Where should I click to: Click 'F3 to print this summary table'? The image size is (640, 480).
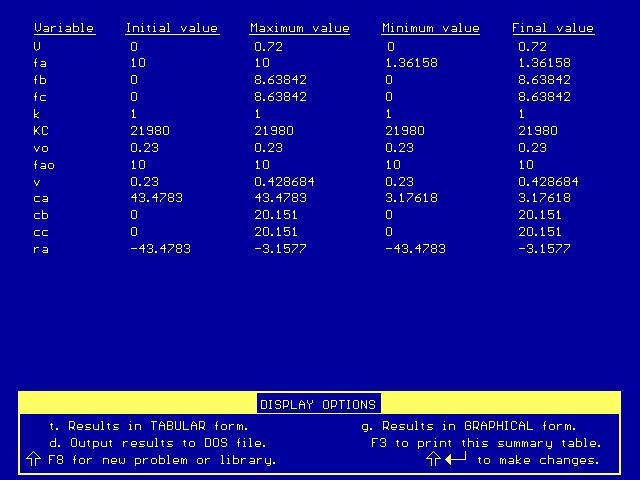[486, 443]
